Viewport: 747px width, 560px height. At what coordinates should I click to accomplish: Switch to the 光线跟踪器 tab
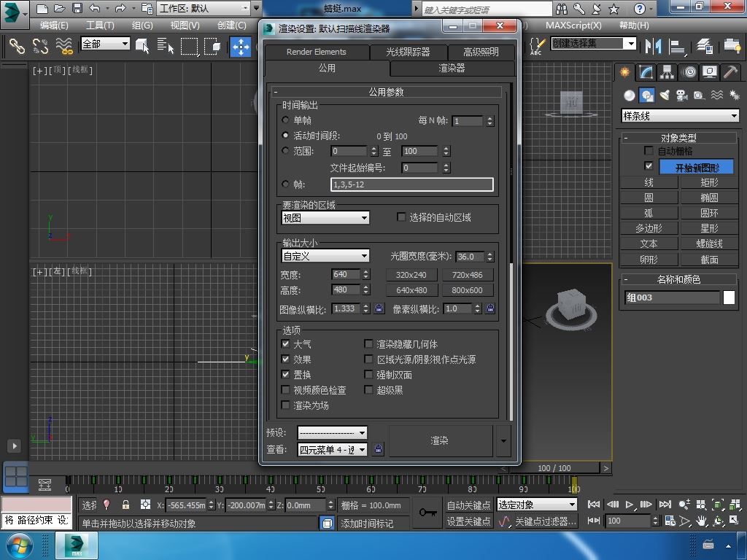coord(409,52)
